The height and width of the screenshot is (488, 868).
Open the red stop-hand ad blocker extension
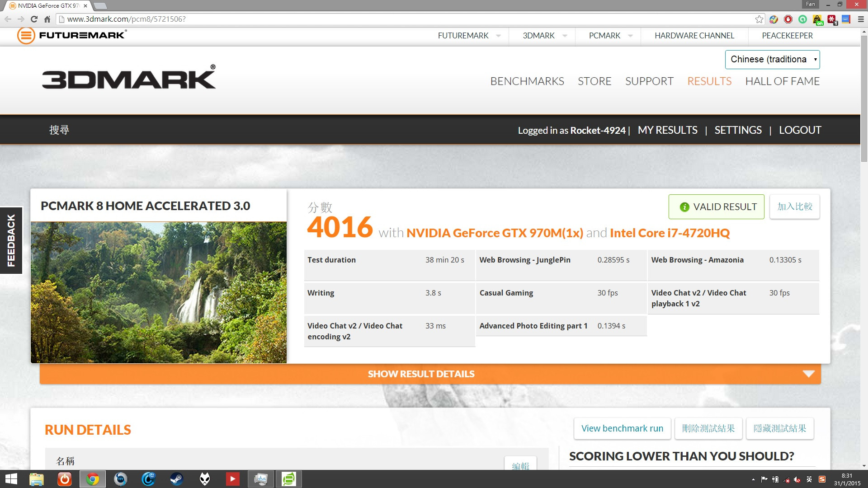point(788,19)
